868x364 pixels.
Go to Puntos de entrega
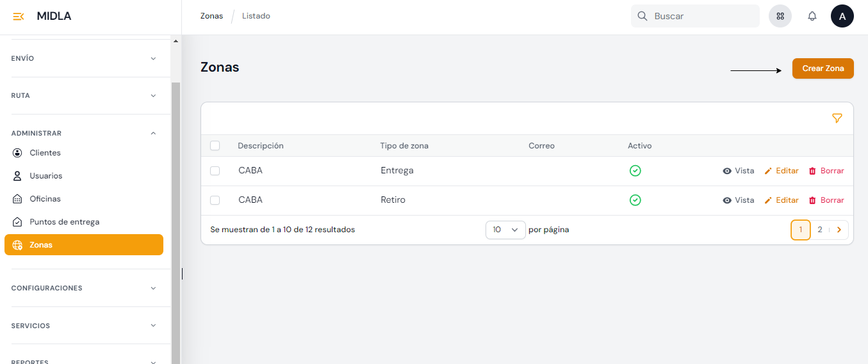coord(64,222)
